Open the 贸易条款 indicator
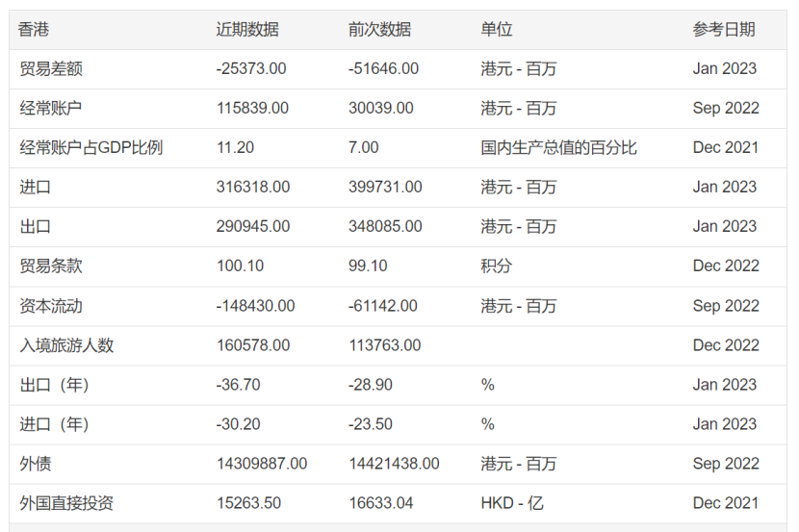The image size is (799, 532). 51,266
